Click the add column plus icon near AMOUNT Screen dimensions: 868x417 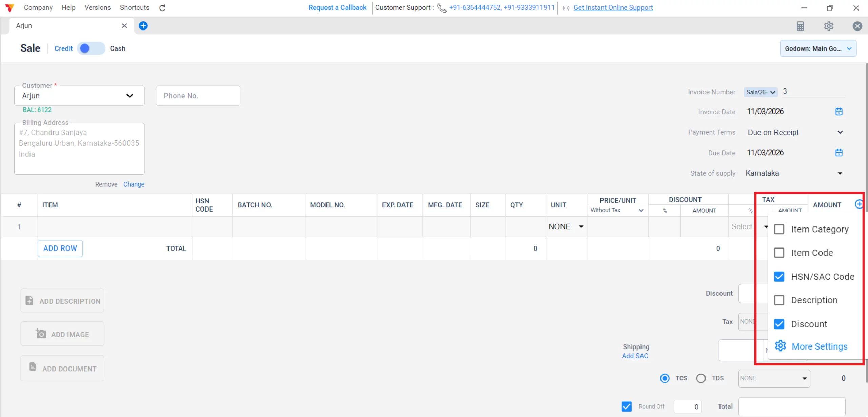pyautogui.click(x=859, y=204)
